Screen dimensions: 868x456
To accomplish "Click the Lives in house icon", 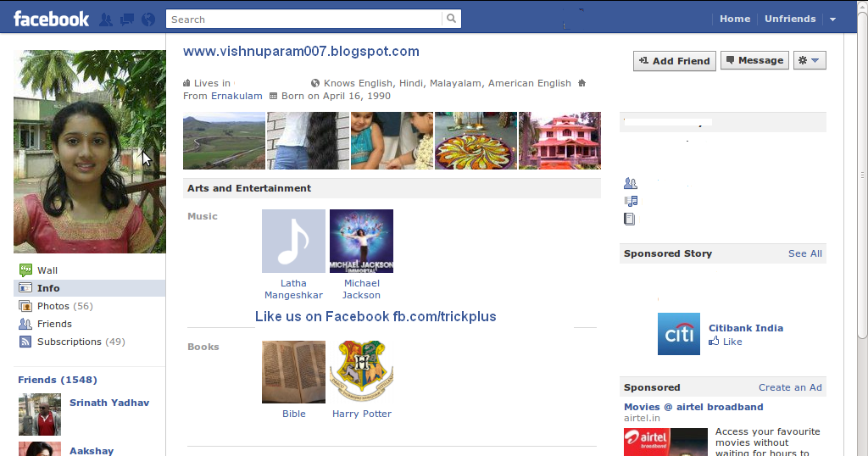I will [x=186, y=83].
